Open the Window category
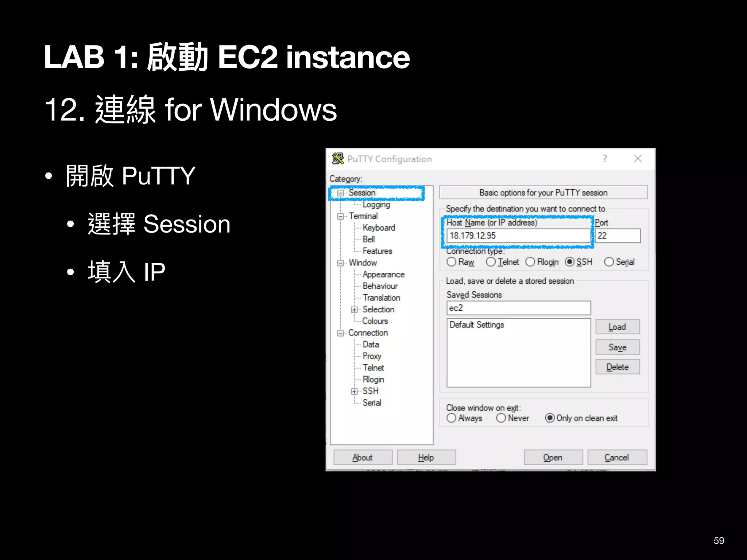 coord(363,262)
